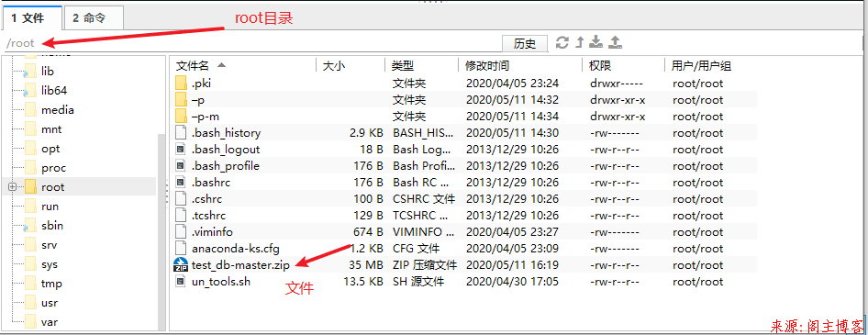Click the splitter handle between the panels
Image resolution: width=868 pixels, height=335 pixels.
click(167, 194)
